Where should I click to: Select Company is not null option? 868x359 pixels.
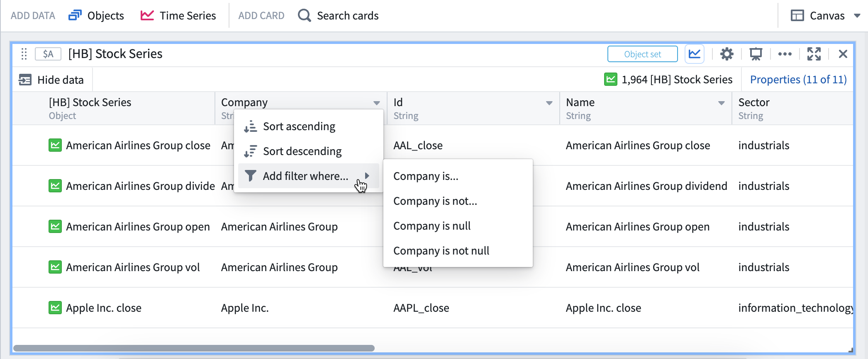click(458, 251)
